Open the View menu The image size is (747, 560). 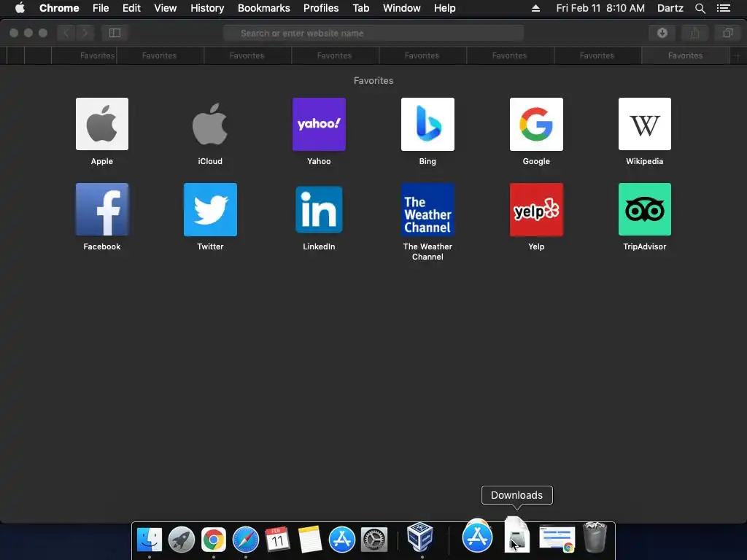(166, 8)
